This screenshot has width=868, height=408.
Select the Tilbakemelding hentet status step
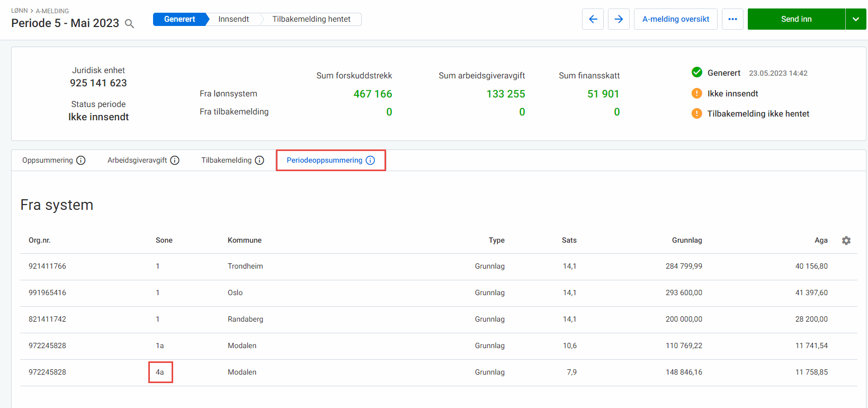[311, 19]
